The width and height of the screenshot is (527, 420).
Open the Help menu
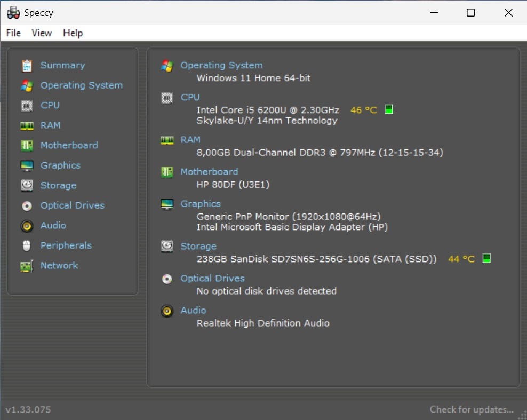coord(73,33)
